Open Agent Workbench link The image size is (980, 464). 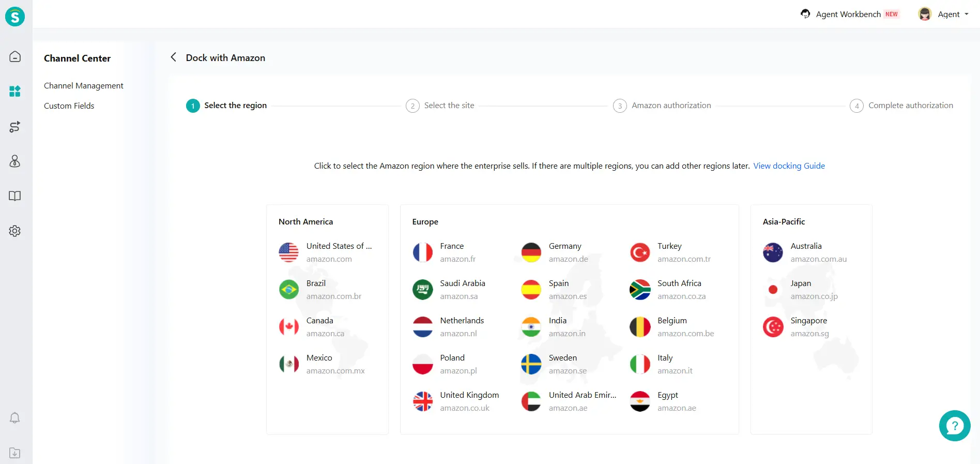[848, 14]
